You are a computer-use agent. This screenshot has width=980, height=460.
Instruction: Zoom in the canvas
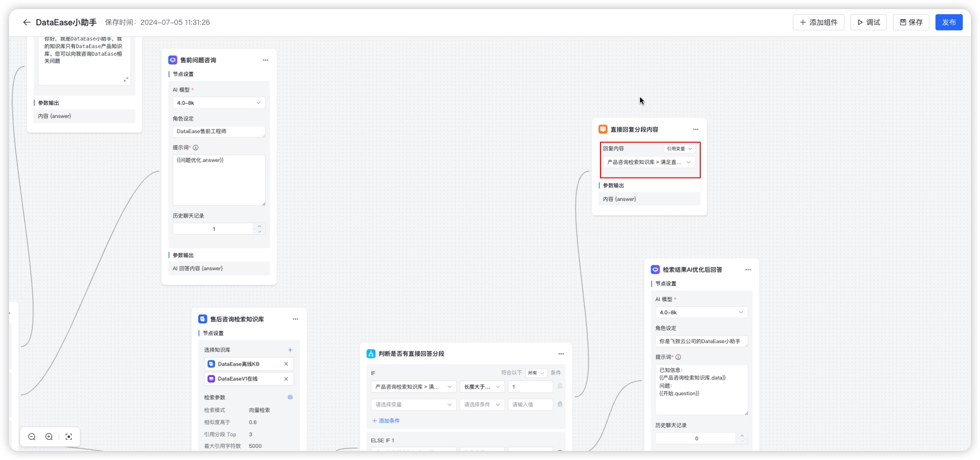click(49, 437)
